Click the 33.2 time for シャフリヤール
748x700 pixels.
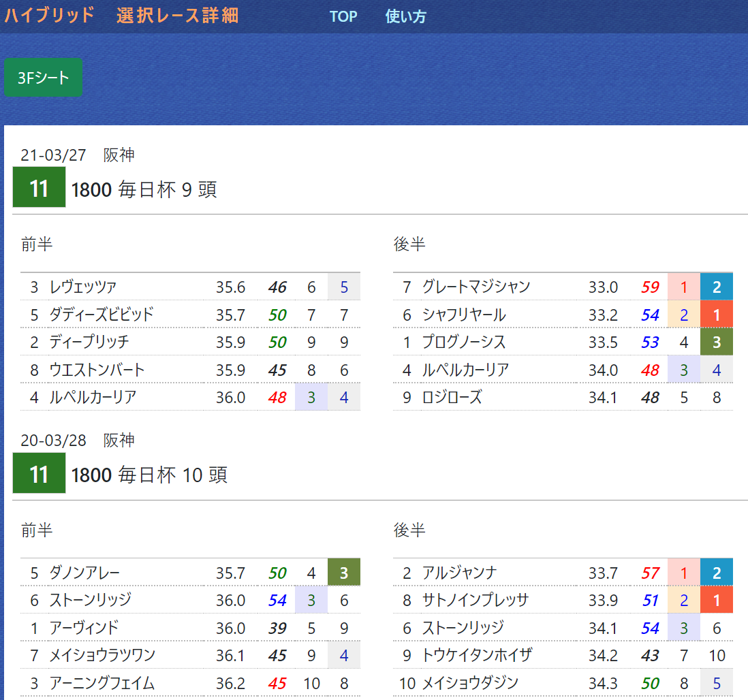[603, 315]
